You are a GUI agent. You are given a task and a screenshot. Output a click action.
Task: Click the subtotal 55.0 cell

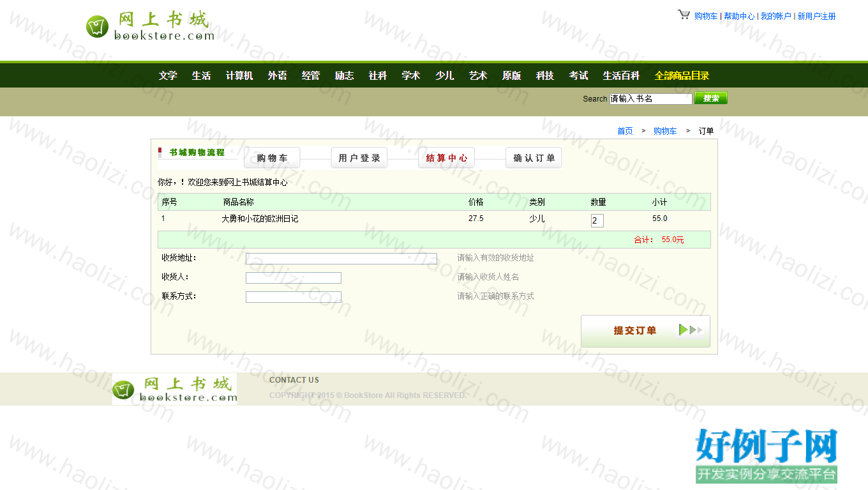[660, 218]
